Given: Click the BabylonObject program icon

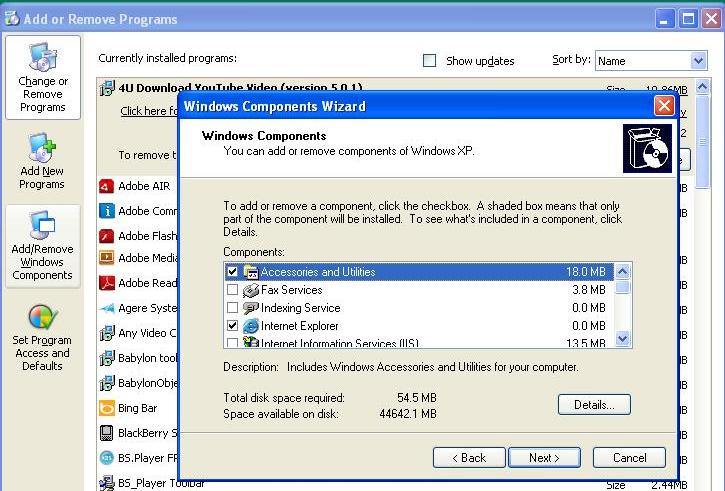Looking at the screenshot, I should pyautogui.click(x=107, y=383).
